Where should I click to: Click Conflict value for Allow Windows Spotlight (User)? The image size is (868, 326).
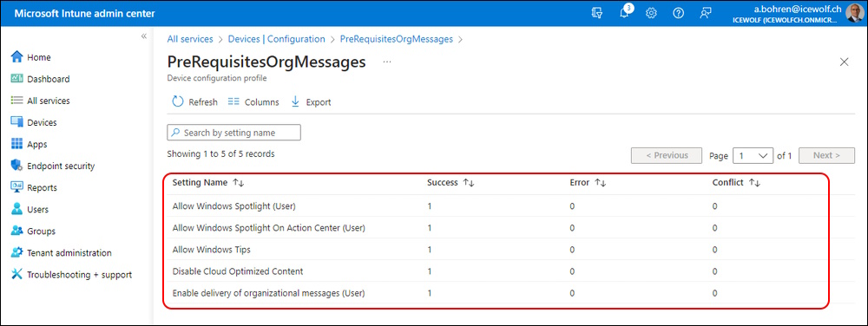pyautogui.click(x=714, y=206)
